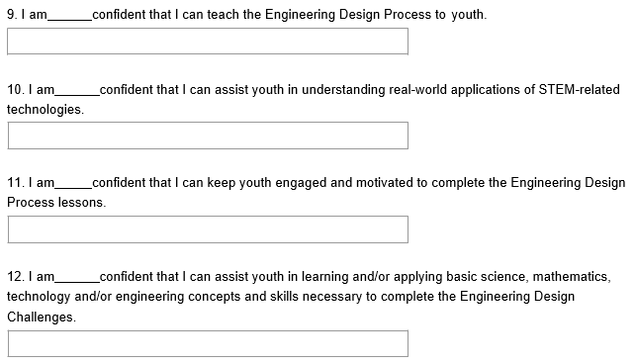Click the blank line in question 11
Viewport: 635px width, 364px height.
point(73,187)
